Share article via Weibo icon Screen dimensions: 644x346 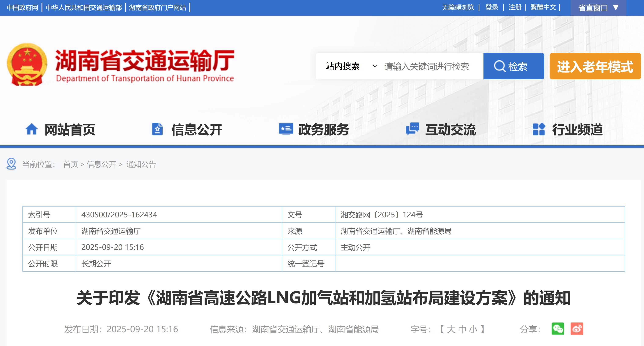[577, 329]
